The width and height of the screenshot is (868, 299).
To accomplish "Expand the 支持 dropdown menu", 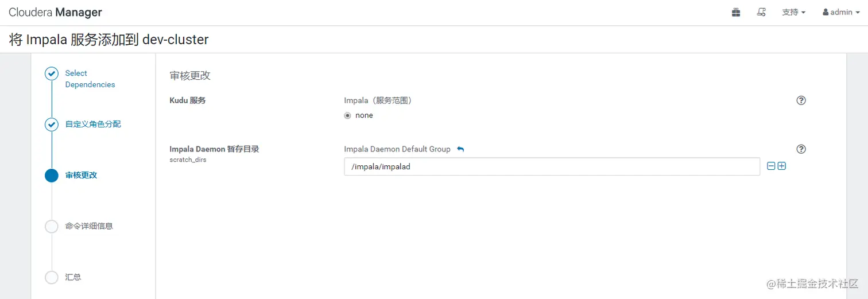I will point(794,12).
